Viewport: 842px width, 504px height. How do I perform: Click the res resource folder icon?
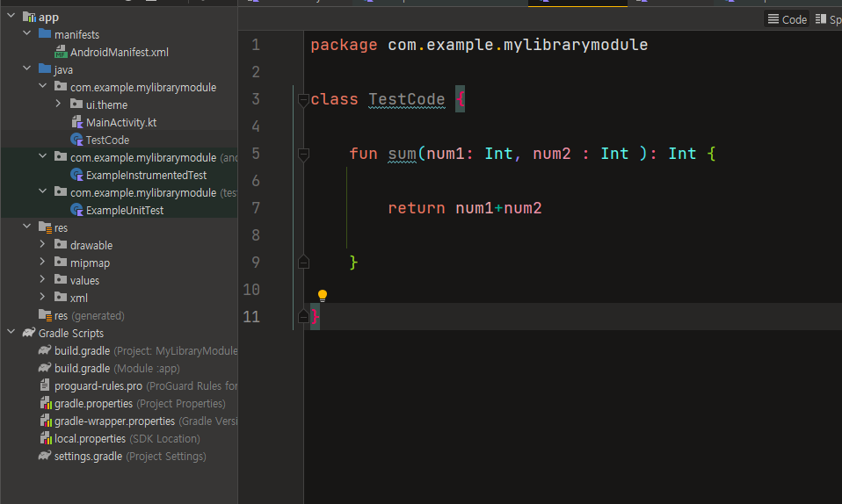(45, 227)
